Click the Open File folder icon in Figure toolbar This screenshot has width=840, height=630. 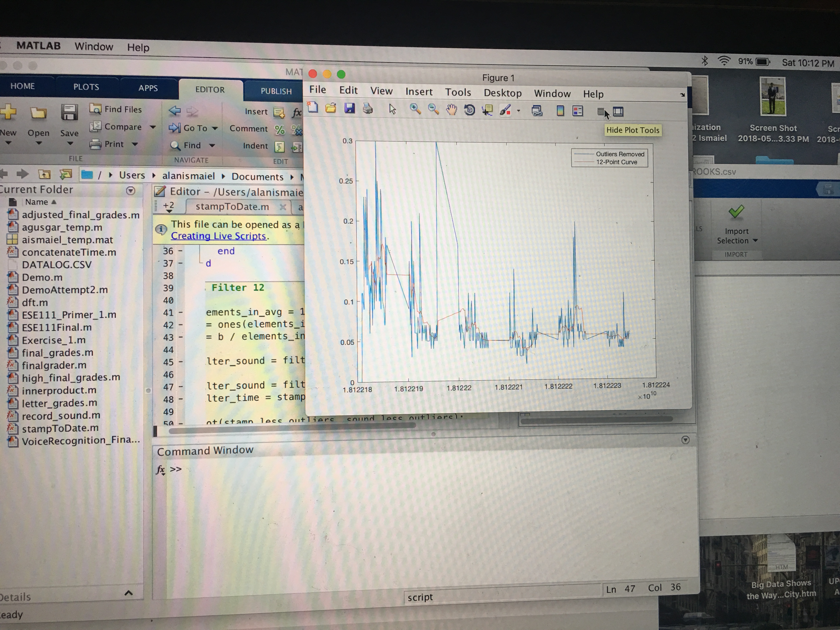330,108
